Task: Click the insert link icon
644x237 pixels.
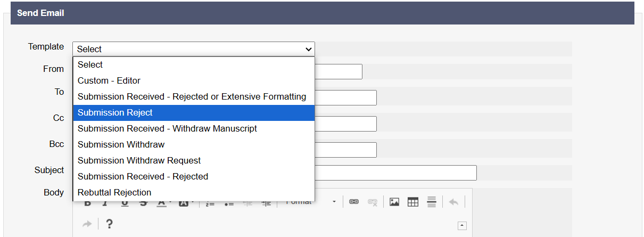Action: tap(354, 202)
